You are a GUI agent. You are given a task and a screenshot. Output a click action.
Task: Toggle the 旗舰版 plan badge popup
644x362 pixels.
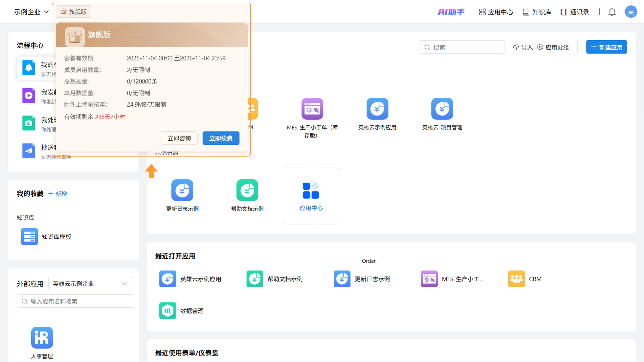pos(73,12)
